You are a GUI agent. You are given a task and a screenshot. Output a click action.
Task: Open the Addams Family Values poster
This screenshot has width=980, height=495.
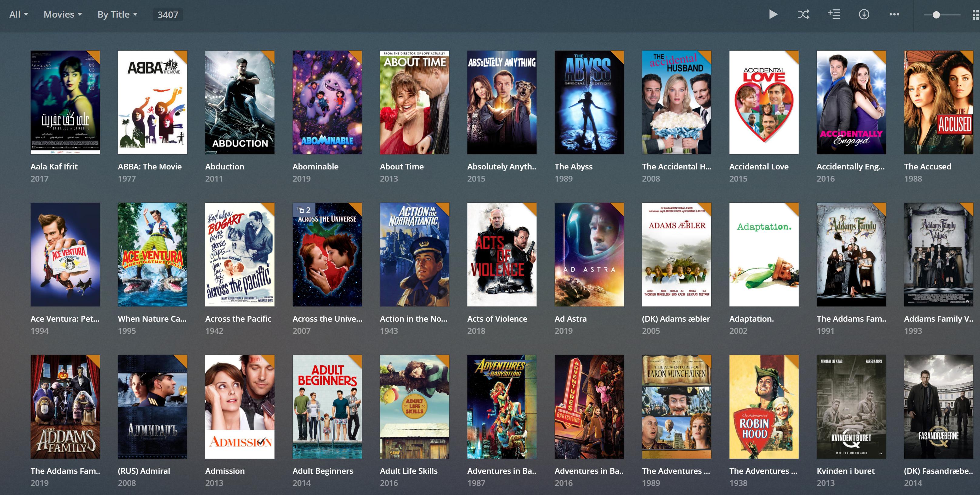tap(938, 254)
